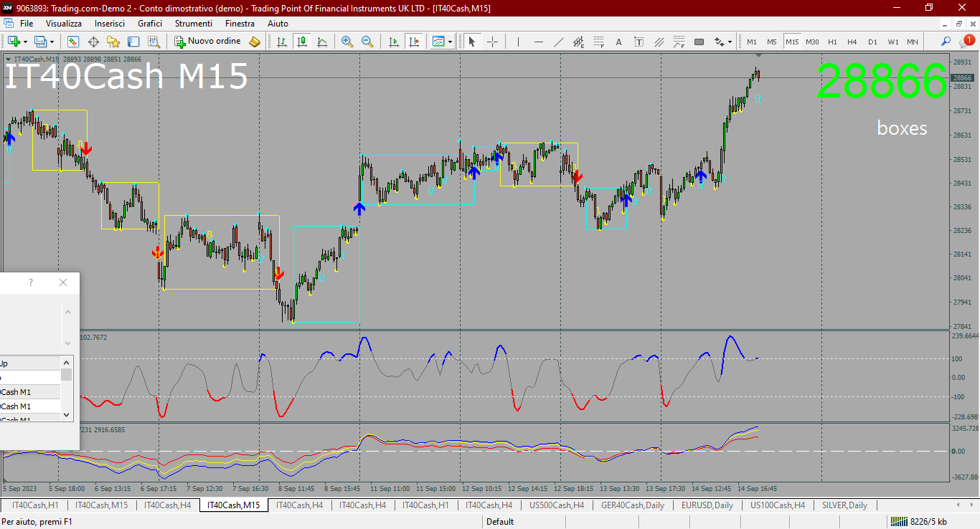Toggle Auto Scroll chart option
The height and width of the screenshot is (529, 980).
393,42
